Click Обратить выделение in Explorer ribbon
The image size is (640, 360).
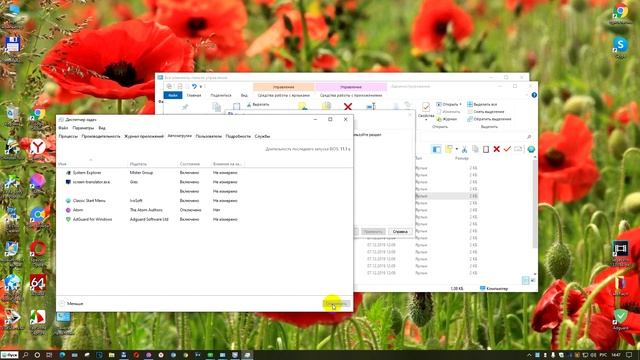[489, 119]
